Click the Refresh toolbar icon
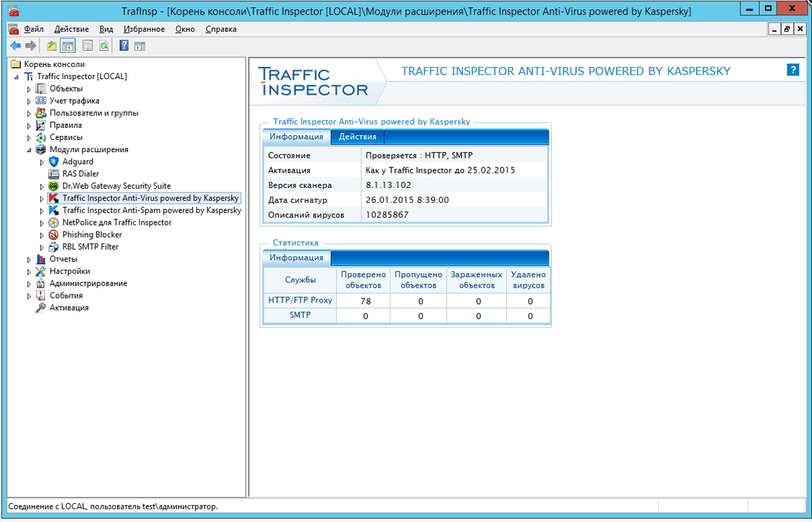Image resolution: width=812 pixels, height=522 pixels. (104, 46)
